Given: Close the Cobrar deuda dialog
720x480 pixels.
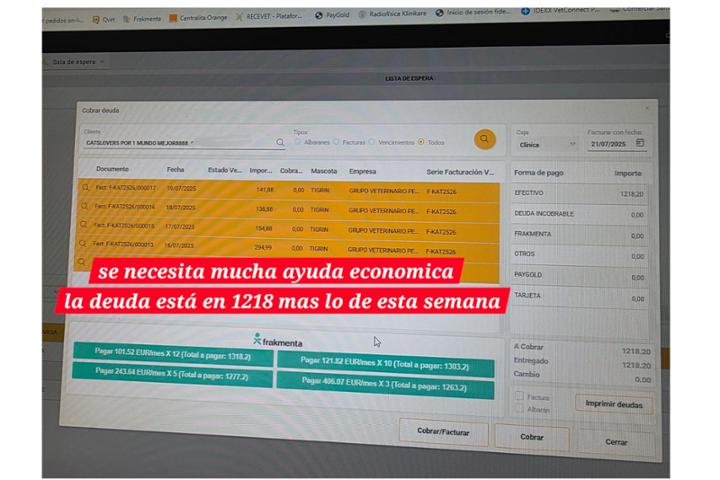Looking at the screenshot, I should coord(647,108).
